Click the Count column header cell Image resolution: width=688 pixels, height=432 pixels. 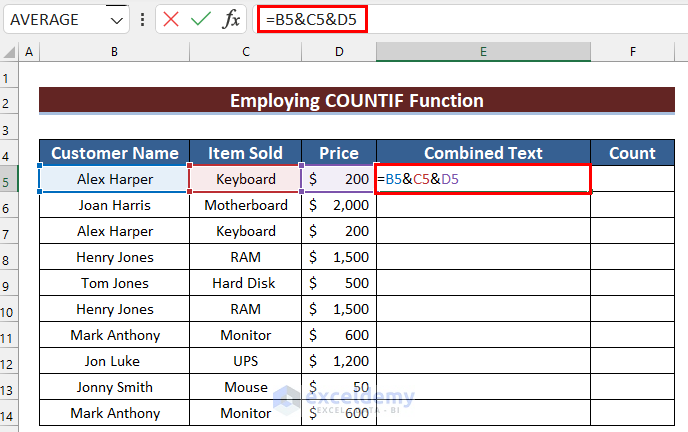632,153
